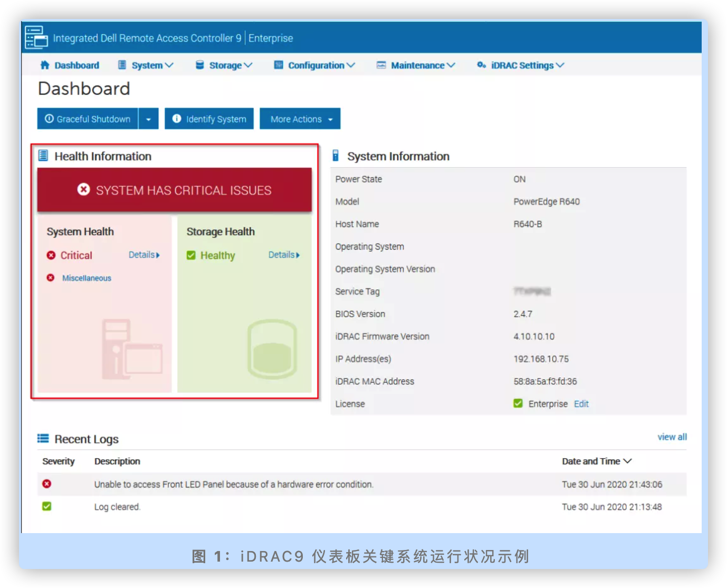
Task: Click the critical X icon in red banner
Action: [83, 189]
